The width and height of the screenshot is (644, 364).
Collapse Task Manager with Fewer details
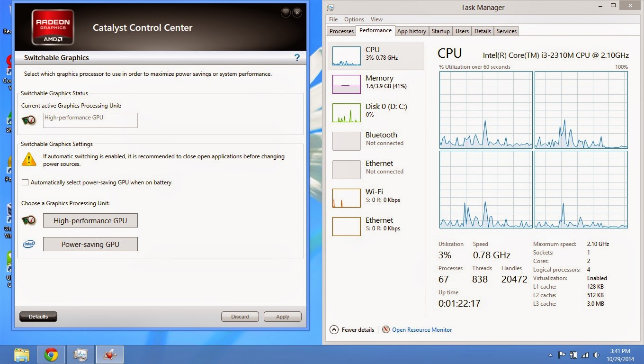[x=352, y=329]
